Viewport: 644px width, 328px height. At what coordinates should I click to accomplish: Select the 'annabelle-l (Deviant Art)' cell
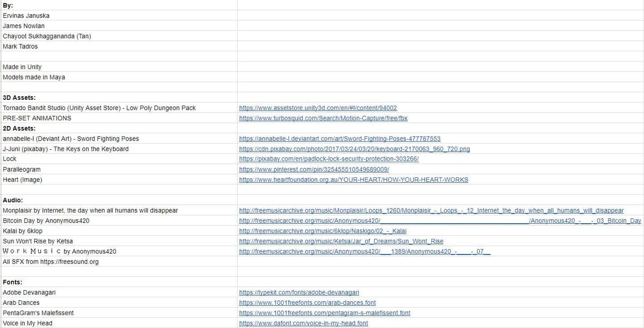[x=119, y=139]
